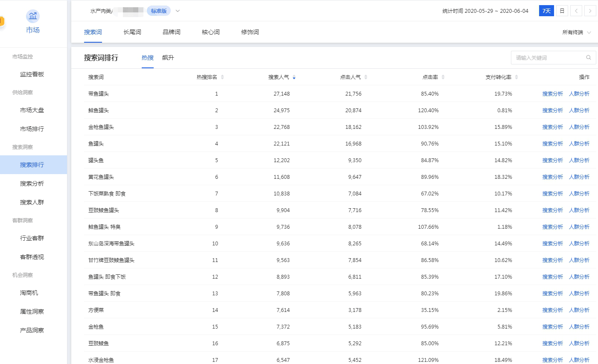Sort by 搜索人气 column sort icon
The height and width of the screenshot is (364, 598).
(x=294, y=77)
